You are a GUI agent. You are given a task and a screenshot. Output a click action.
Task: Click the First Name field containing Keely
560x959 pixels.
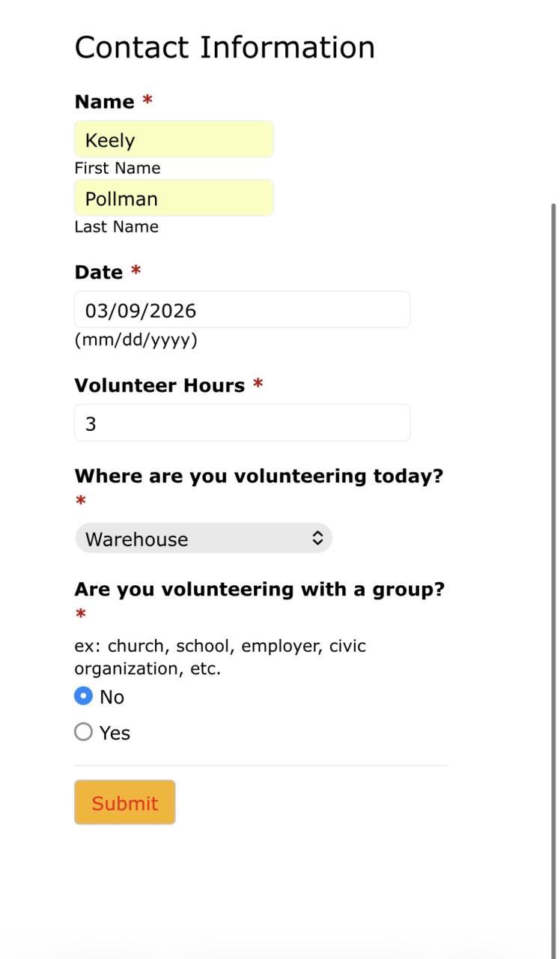point(174,140)
